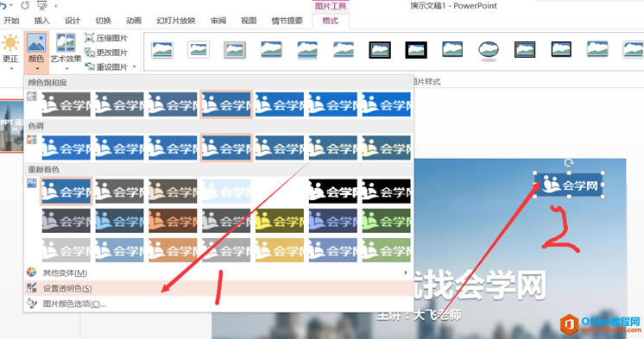Select the last warmest color tone preset

[x=386, y=148]
